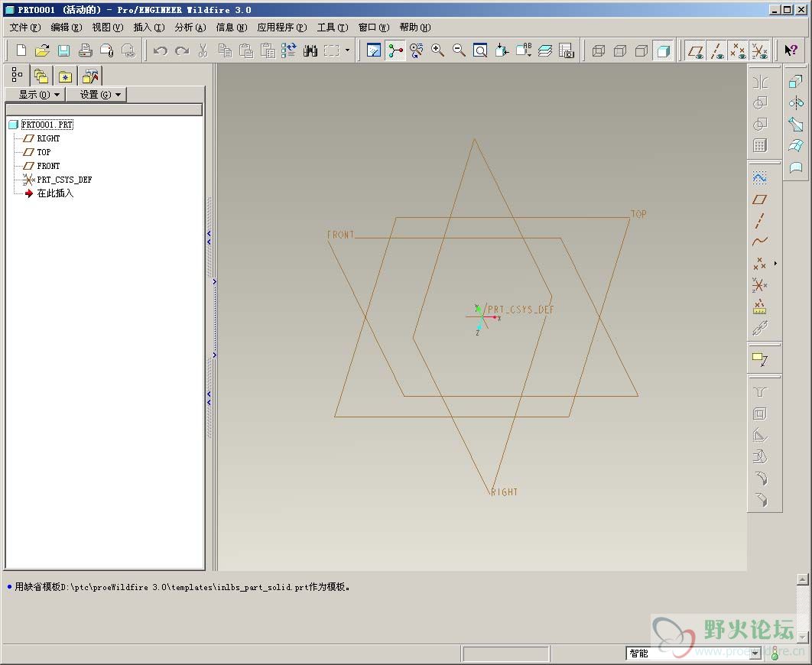812x665 pixels.
Task: Expand the selection box tool dropdown arrow
Action: pos(347,50)
